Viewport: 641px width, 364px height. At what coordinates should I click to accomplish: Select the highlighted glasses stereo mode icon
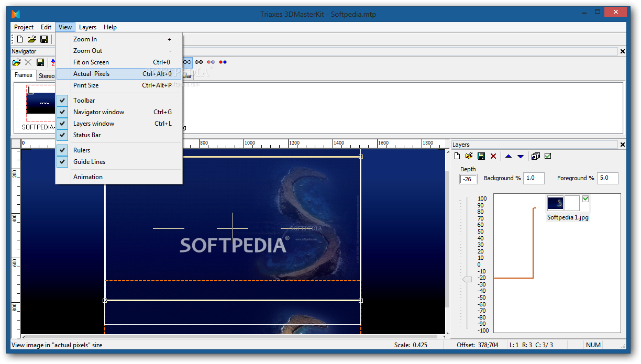point(187,62)
